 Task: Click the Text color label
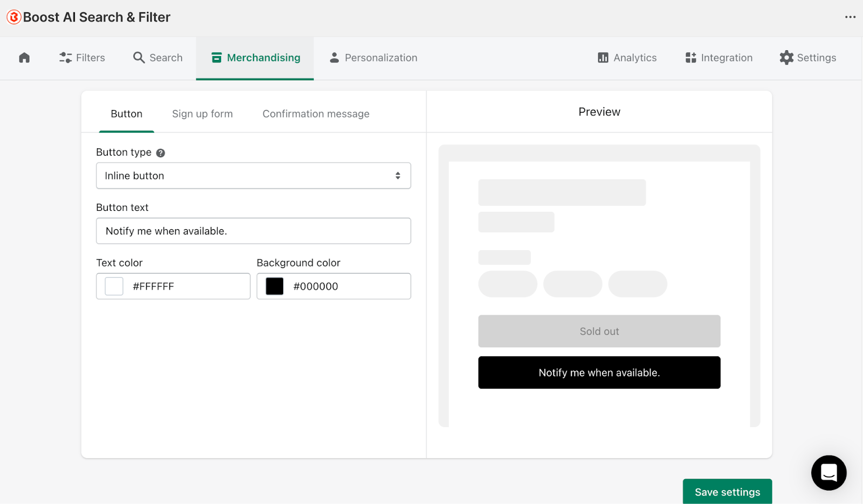(x=119, y=263)
